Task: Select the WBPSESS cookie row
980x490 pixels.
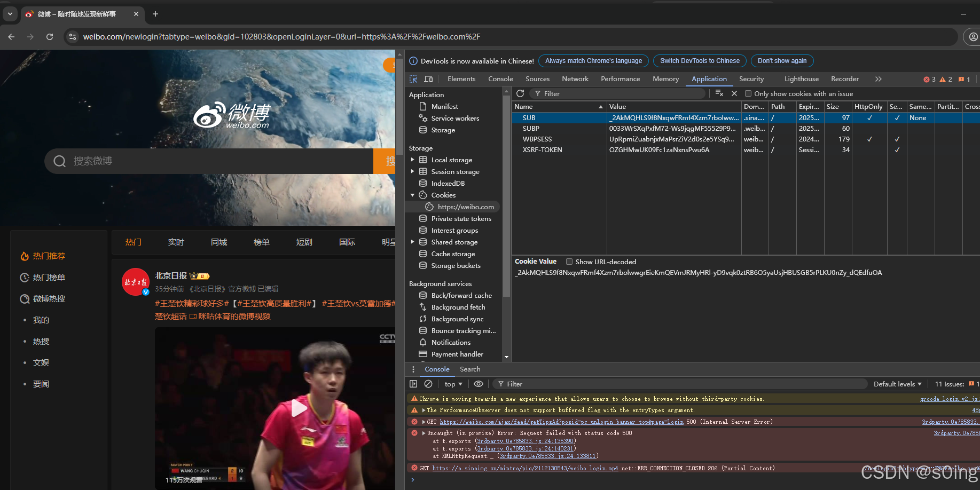Action: point(746,139)
